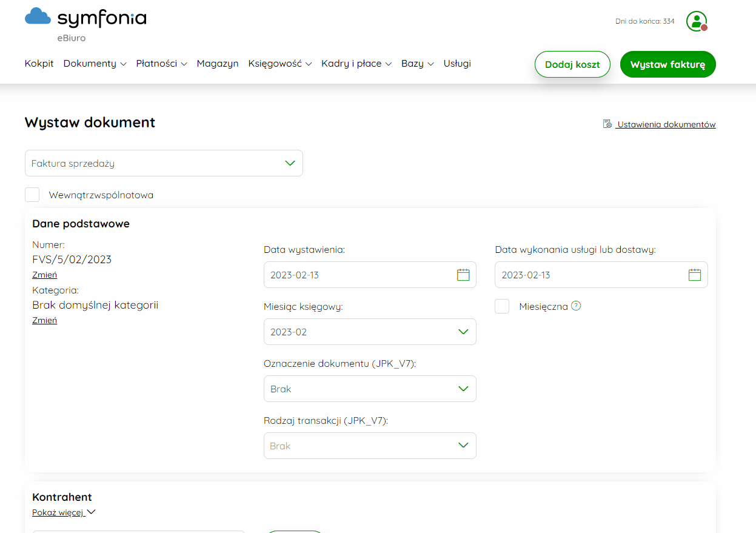This screenshot has width=756, height=533.
Task: Click the Dane podstawowe section title
Action: 81,224
